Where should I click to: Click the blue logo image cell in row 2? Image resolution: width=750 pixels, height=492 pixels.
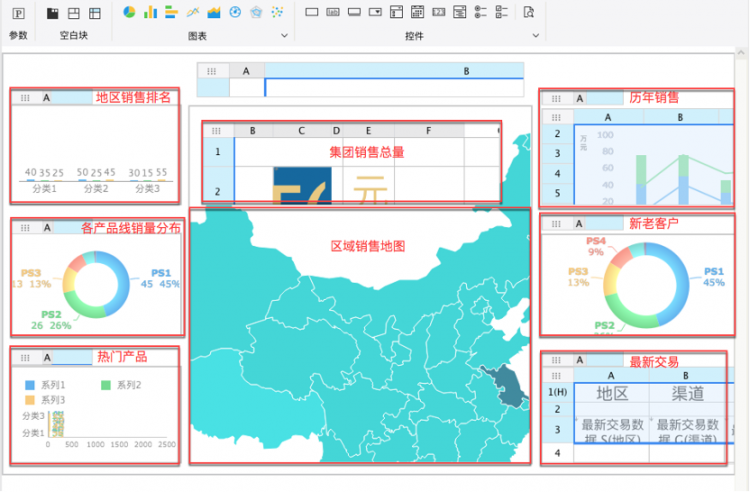click(302, 185)
